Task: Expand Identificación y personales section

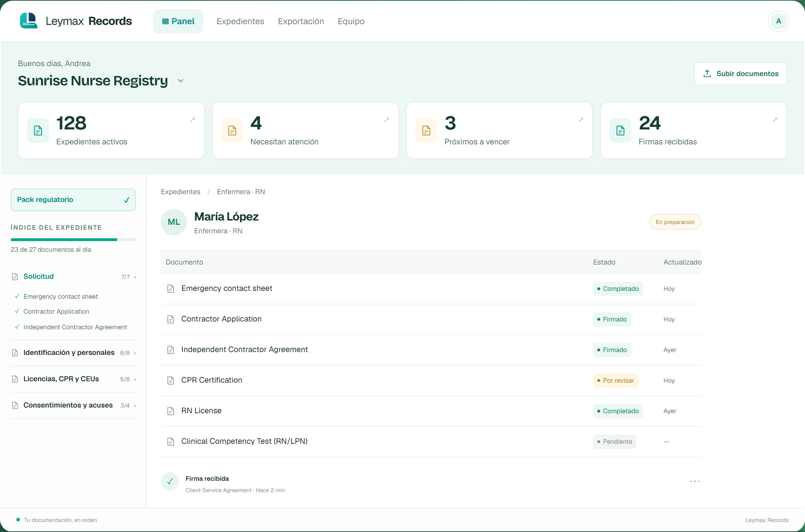Action: tap(73, 353)
